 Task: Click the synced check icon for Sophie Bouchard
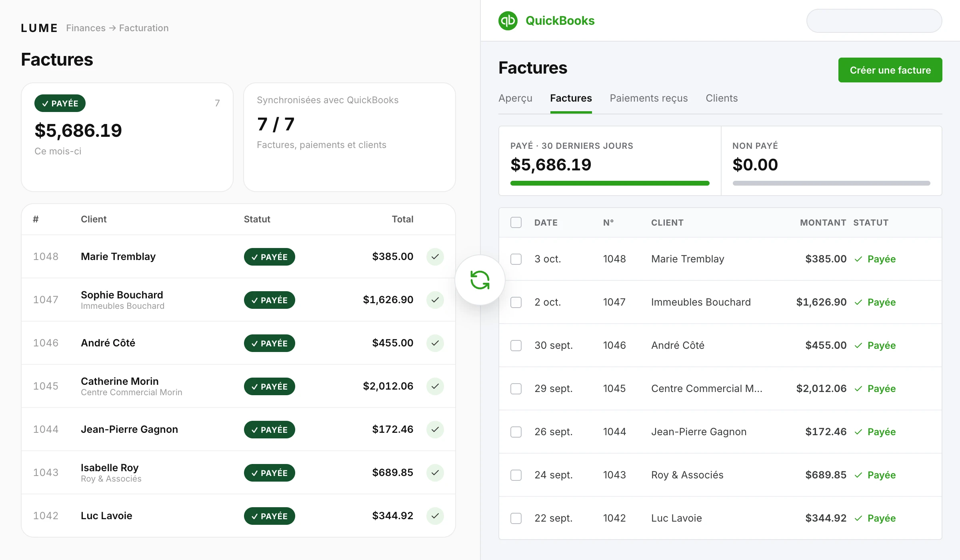[x=435, y=300]
